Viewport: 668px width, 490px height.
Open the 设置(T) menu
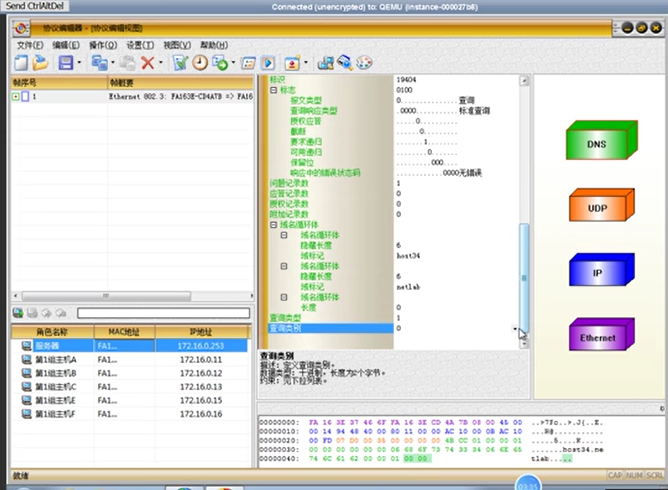point(140,45)
